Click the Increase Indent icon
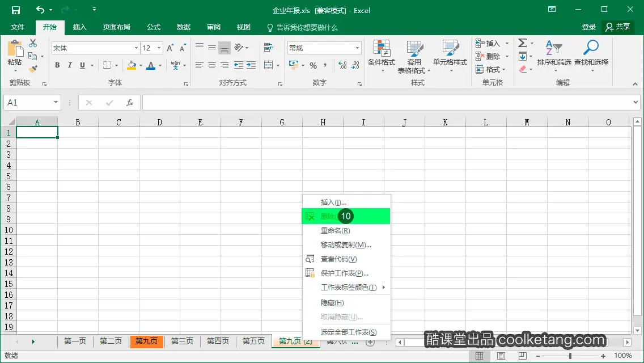Viewport: 644px width, 363px height. [x=251, y=65]
